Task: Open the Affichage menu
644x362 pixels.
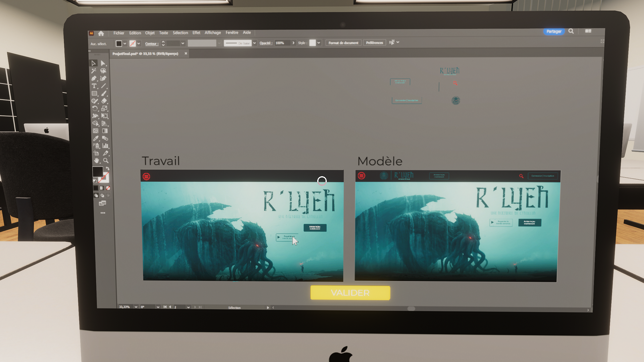Action: [x=213, y=33]
